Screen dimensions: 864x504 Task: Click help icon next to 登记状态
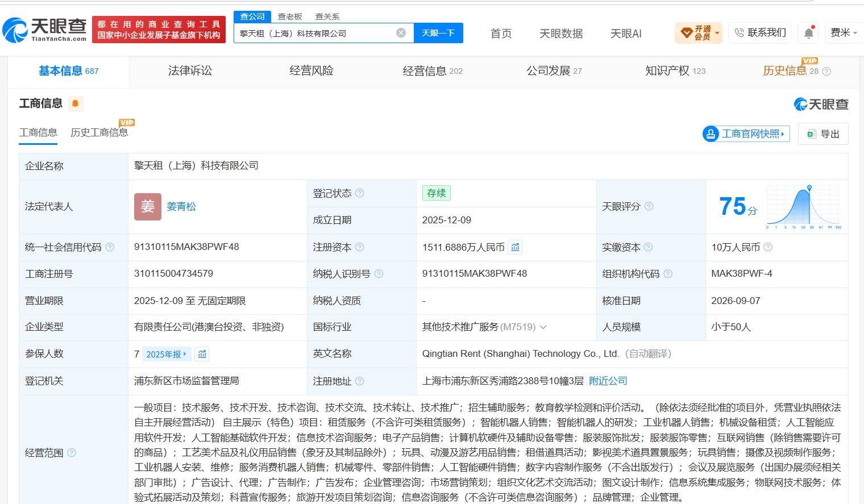tap(359, 193)
